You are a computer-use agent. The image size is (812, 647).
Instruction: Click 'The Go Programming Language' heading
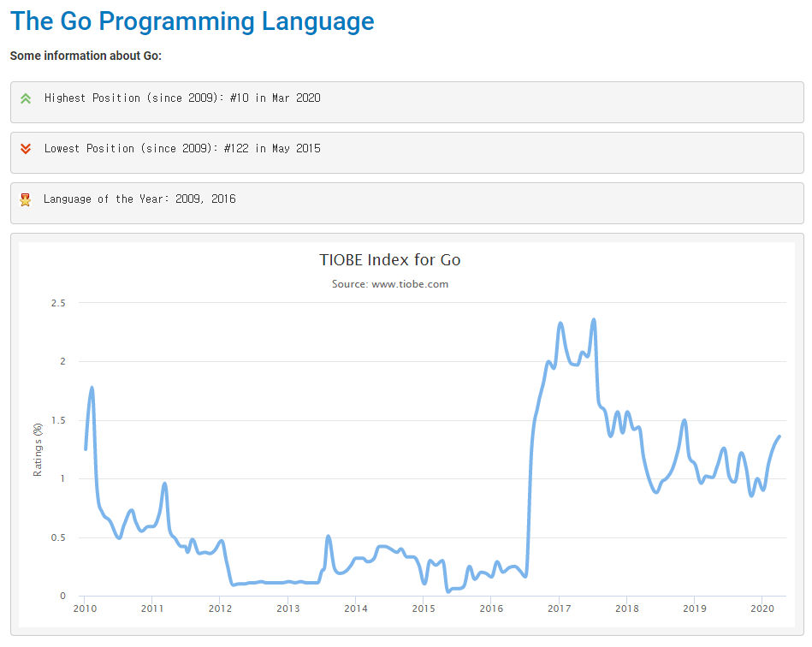(193, 21)
